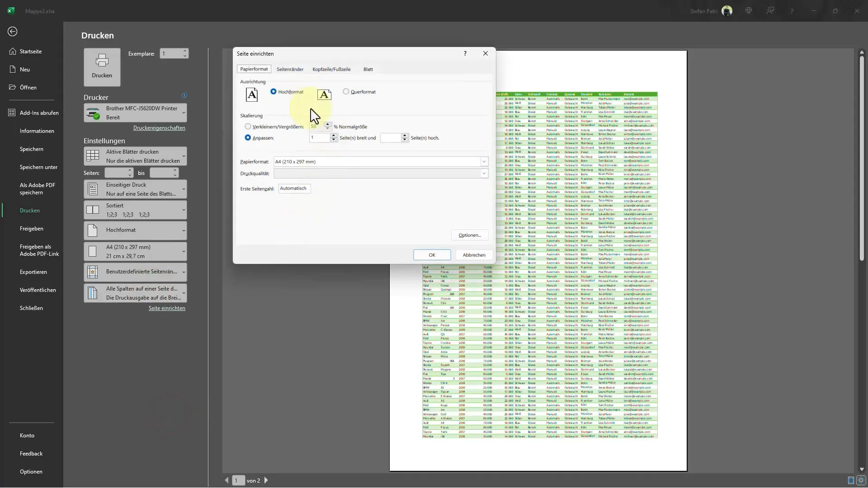This screenshot has width=868, height=488.
Task: Click the help question mark in Seite einrichten
Action: [x=465, y=54]
